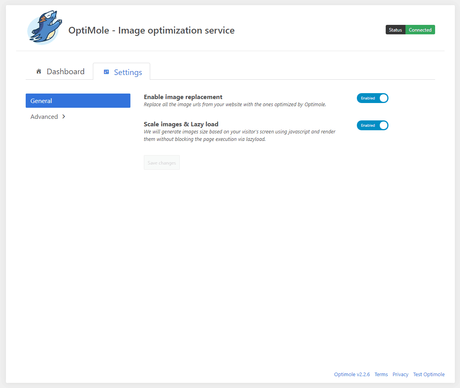Open the Privacy link
The image size is (460, 388).
(400, 374)
